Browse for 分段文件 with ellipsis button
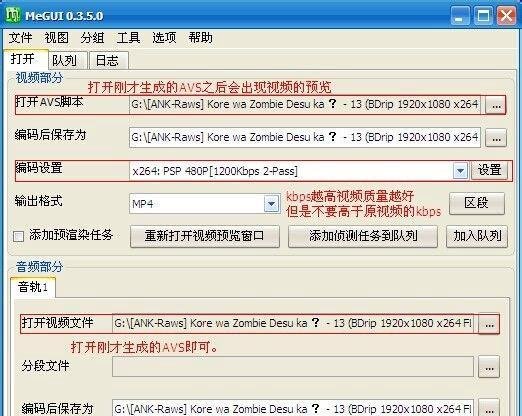 pyautogui.click(x=489, y=367)
